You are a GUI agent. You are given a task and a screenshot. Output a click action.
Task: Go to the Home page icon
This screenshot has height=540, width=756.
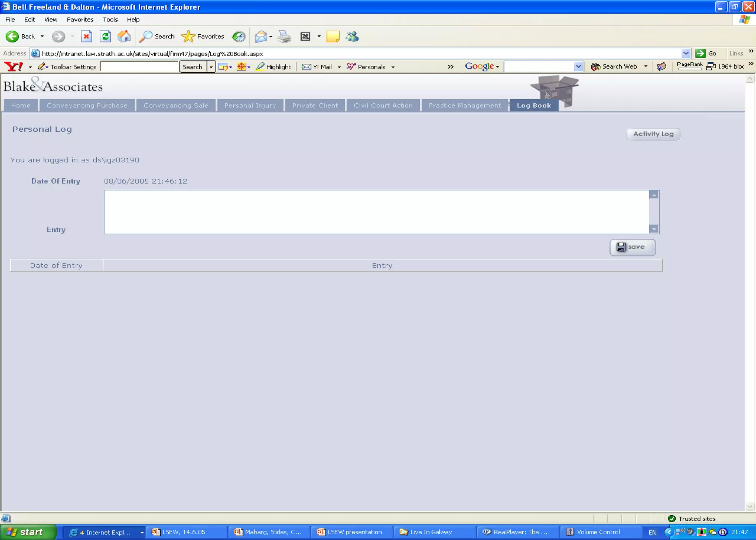[124, 36]
